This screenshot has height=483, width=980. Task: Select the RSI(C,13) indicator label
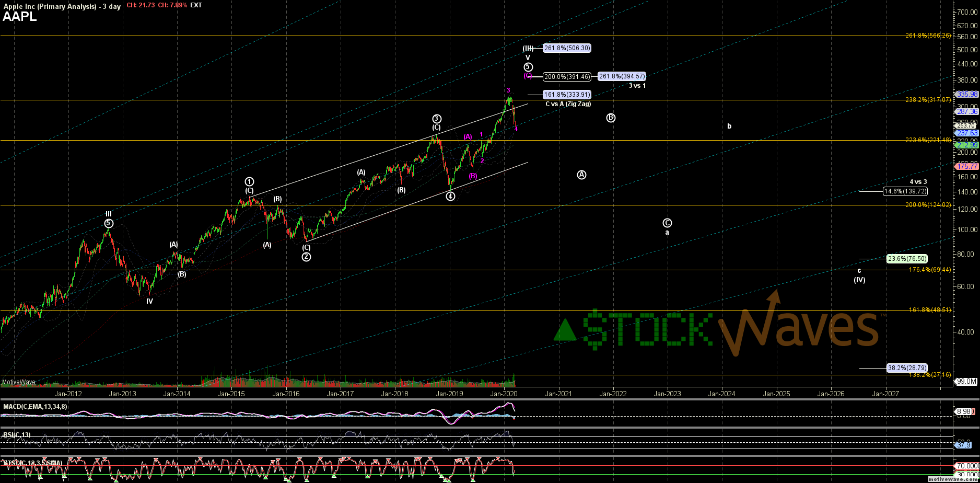17,435
